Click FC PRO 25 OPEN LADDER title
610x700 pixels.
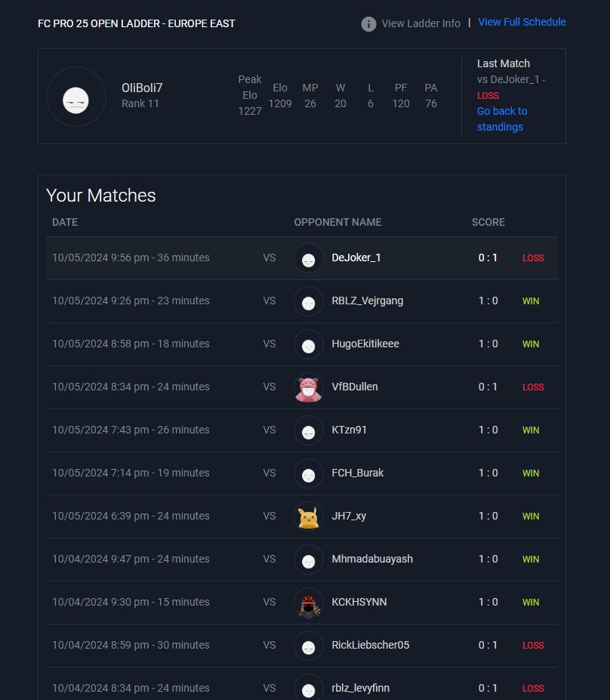point(136,23)
